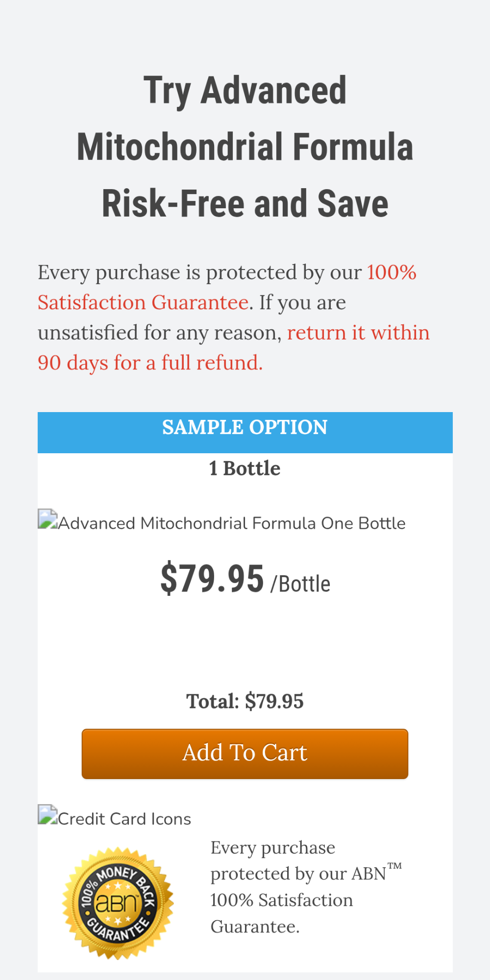Click the Total: $79.95 line

click(x=245, y=701)
